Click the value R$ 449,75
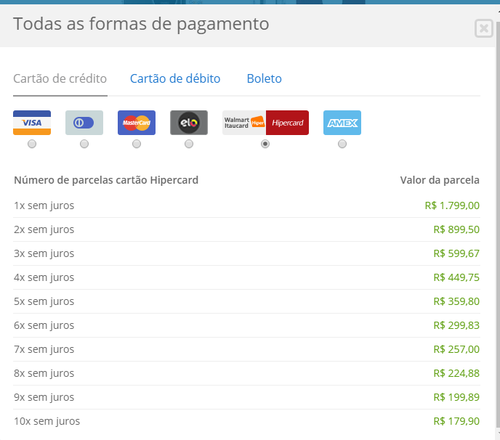Image resolution: width=500 pixels, height=440 pixels. coord(456,278)
